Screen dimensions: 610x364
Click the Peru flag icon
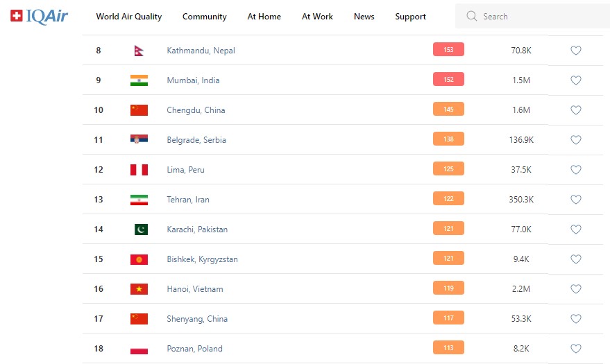click(x=139, y=170)
